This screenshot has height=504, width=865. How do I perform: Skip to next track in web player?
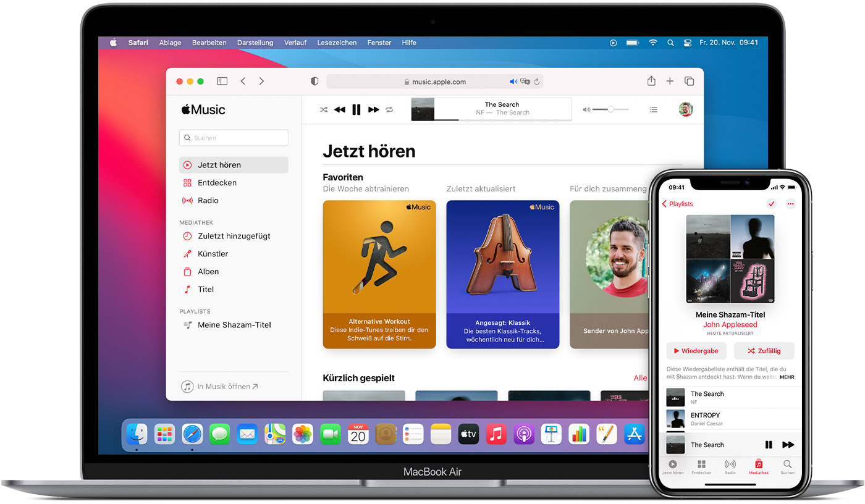(x=373, y=110)
